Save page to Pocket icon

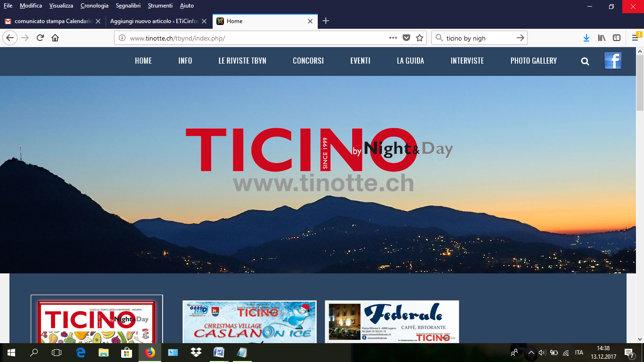coord(406,38)
